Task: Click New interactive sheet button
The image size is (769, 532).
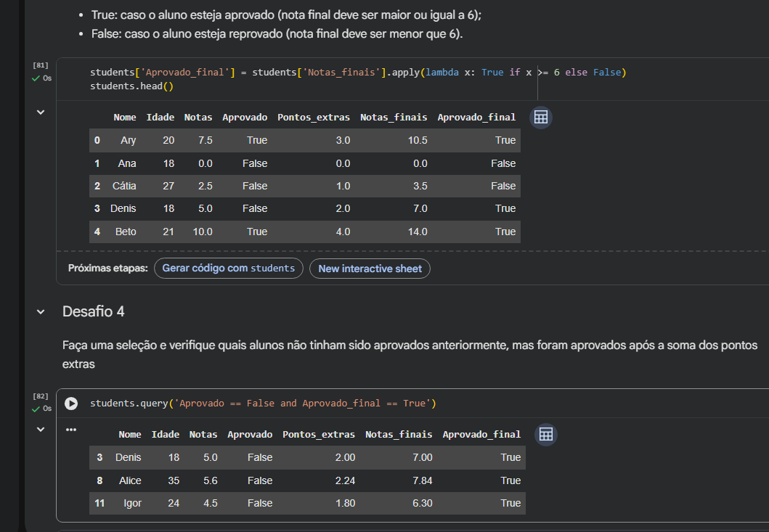Action: click(370, 269)
